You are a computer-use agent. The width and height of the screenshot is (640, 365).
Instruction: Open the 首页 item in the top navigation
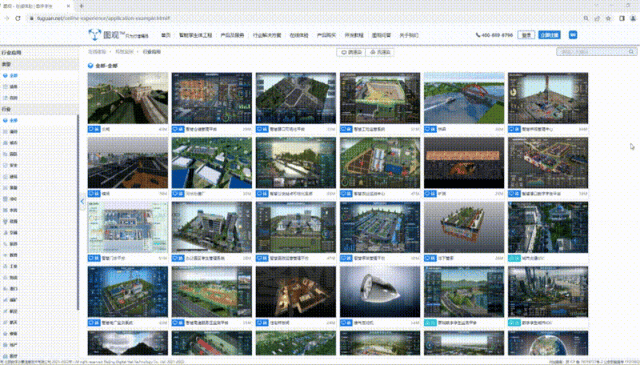[x=166, y=35]
